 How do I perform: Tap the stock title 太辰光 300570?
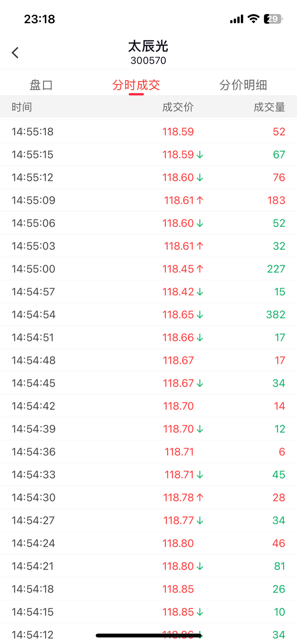point(148,52)
